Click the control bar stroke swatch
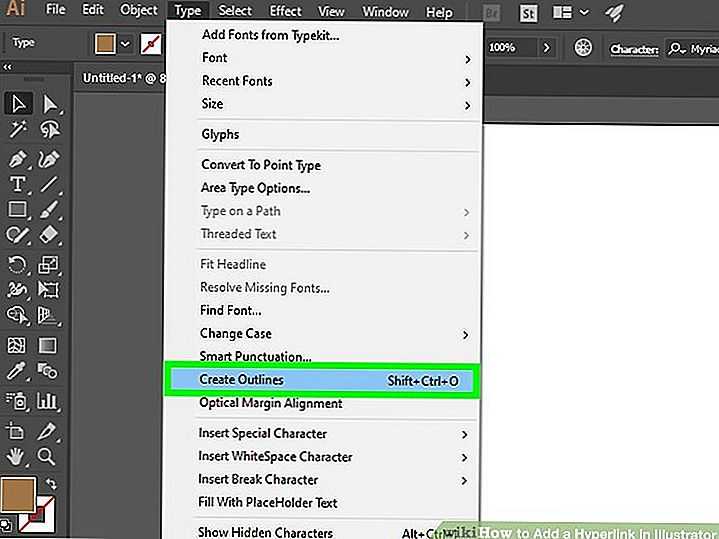The height and width of the screenshot is (539, 719). (x=151, y=44)
